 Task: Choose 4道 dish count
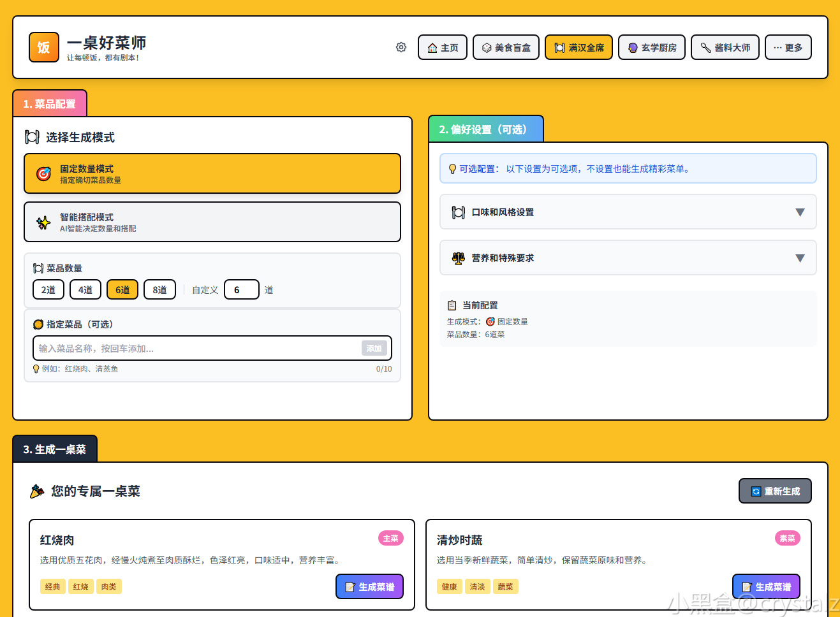[85, 289]
